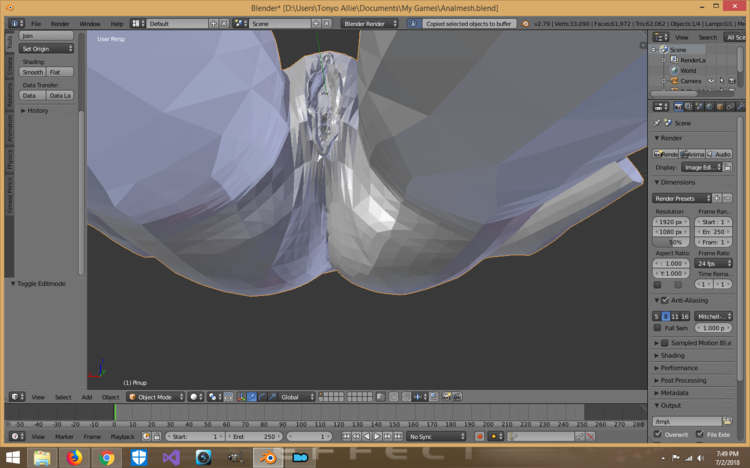Open the 3D viewport Select menu
Screen dimensions: 750x468
coord(63,397)
